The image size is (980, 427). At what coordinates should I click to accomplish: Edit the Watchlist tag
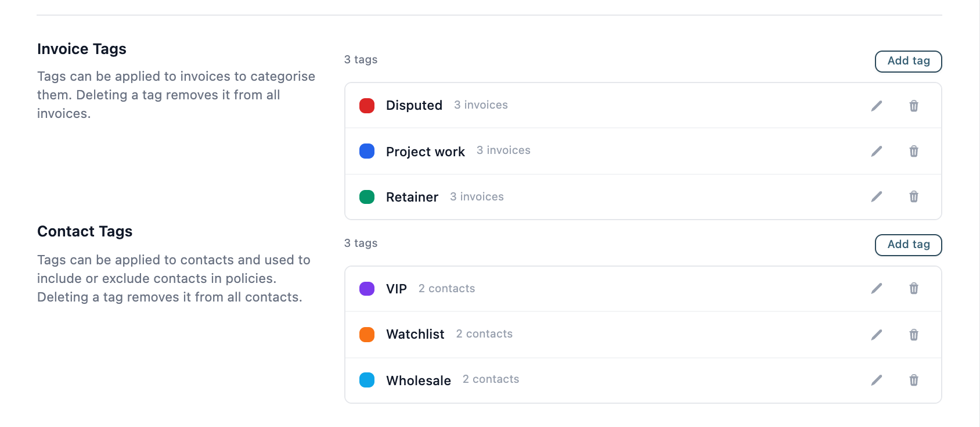coord(877,335)
